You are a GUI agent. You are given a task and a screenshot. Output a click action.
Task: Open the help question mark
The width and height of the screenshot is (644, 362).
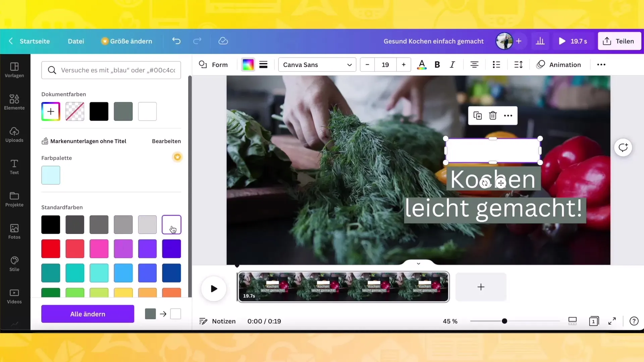coord(634,321)
